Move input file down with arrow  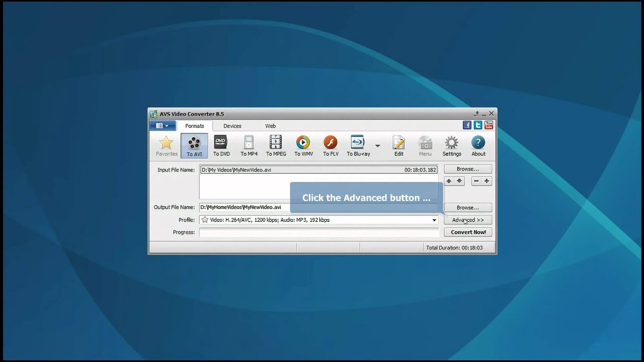click(459, 181)
